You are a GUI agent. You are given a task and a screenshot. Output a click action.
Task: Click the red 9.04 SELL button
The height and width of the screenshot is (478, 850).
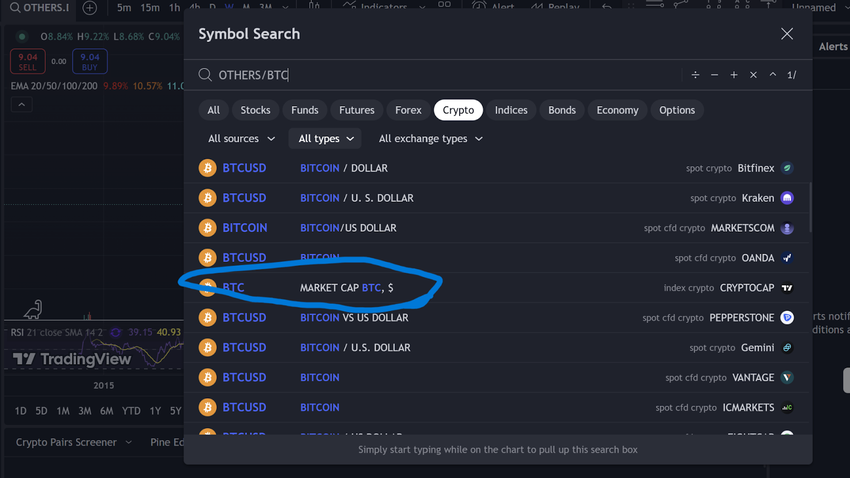point(28,61)
